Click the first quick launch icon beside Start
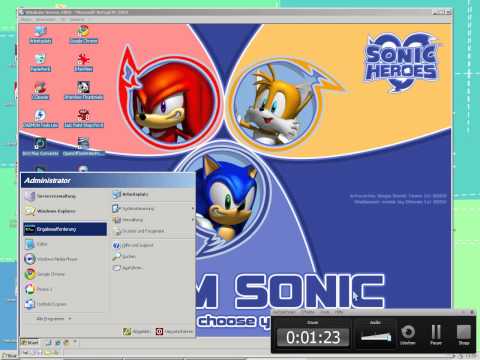480x360 pixels. [x=49, y=342]
